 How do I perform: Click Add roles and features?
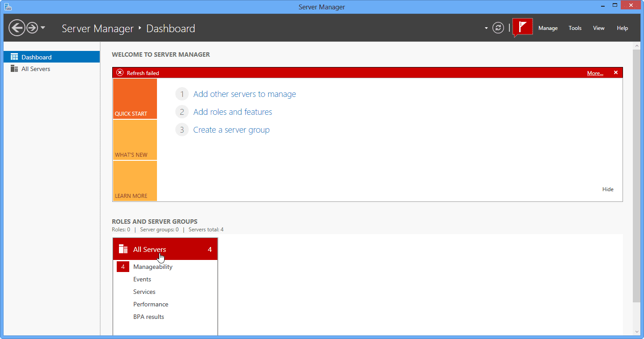coord(233,112)
